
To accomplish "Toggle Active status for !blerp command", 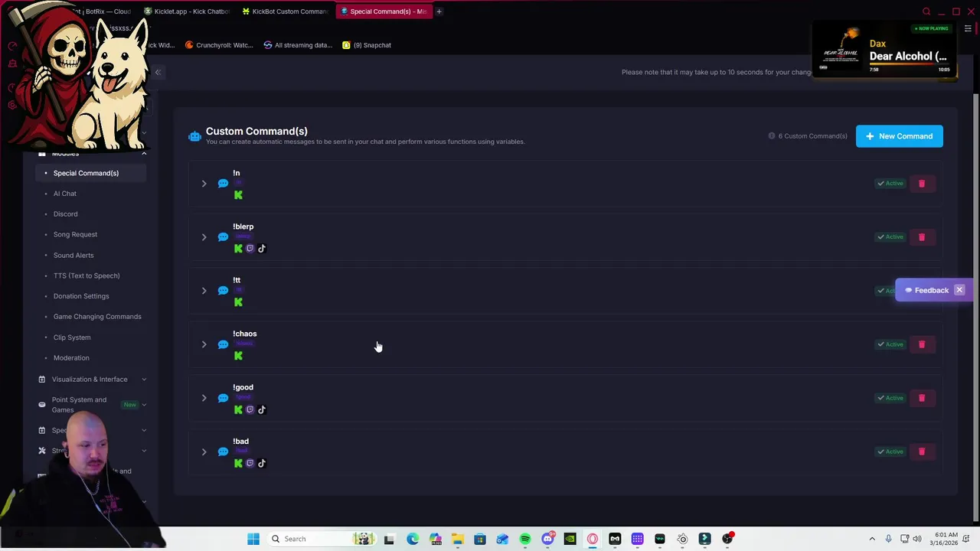I will point(890,237).
